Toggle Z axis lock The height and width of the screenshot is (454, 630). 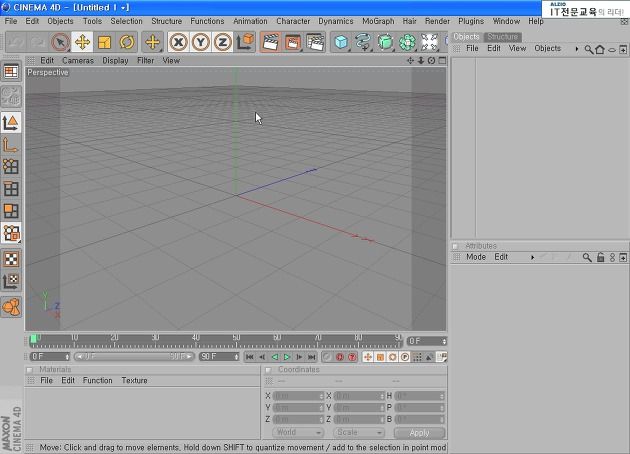[x=223, y=42]
